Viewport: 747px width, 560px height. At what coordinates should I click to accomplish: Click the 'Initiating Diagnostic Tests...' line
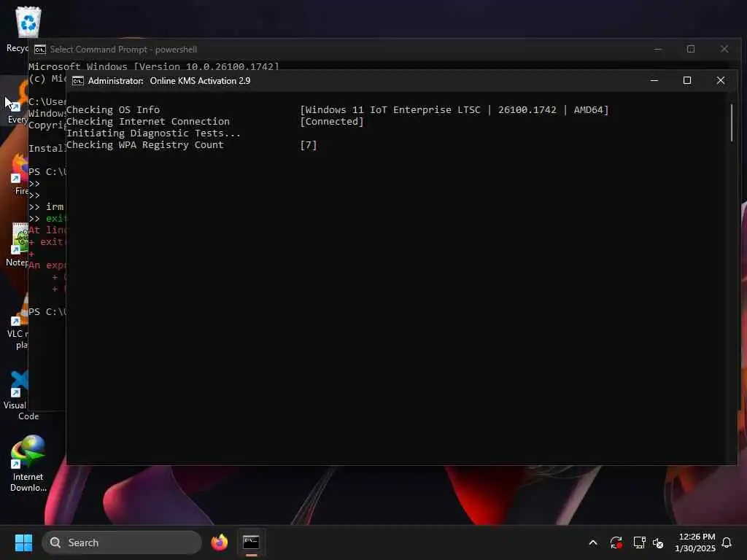click(153, 133)
